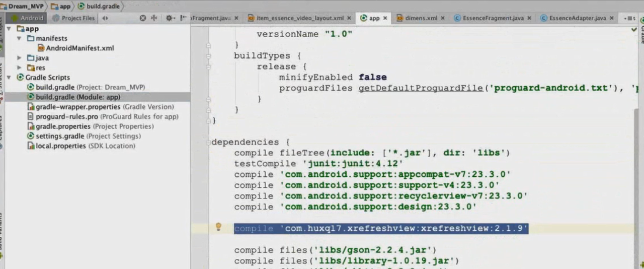644x269 pixels.
Task: Click the design:23.3.0 dependency line
Action: pyautogui.click(x=355, y=207)
